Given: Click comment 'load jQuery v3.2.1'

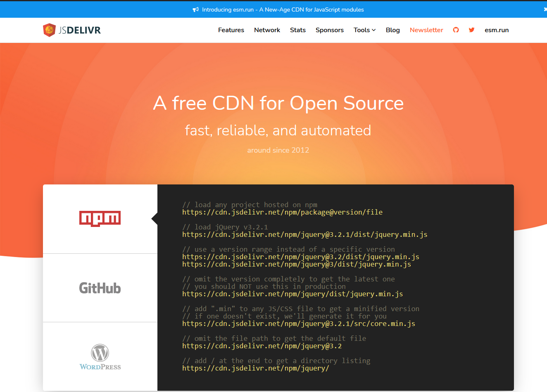Looking at the screenshot, I should pos(225,227).
